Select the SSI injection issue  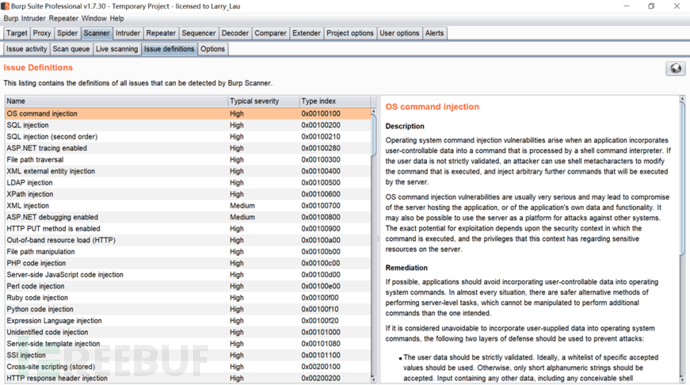click(188, 355)
